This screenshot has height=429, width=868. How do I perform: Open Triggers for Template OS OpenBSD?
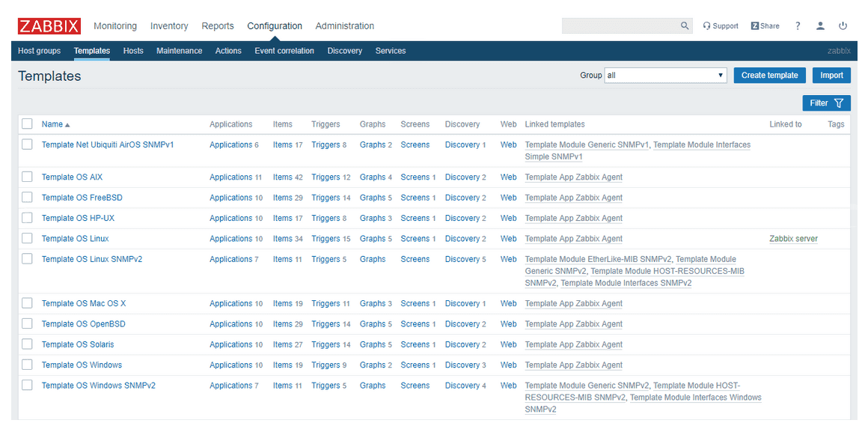coord(325,324)
